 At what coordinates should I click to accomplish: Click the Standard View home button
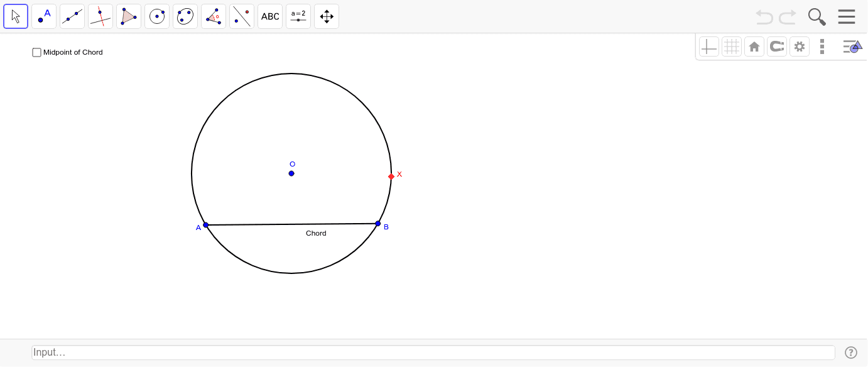coord(754,47)
